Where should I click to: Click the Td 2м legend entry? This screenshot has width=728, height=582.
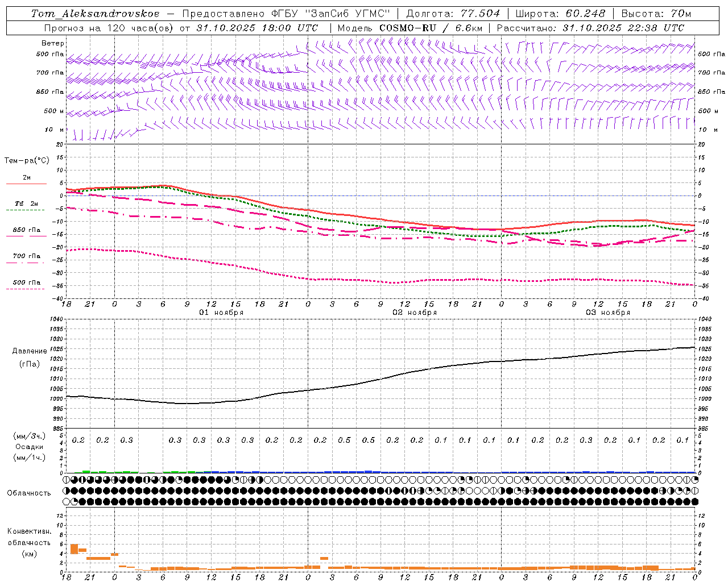26,203
